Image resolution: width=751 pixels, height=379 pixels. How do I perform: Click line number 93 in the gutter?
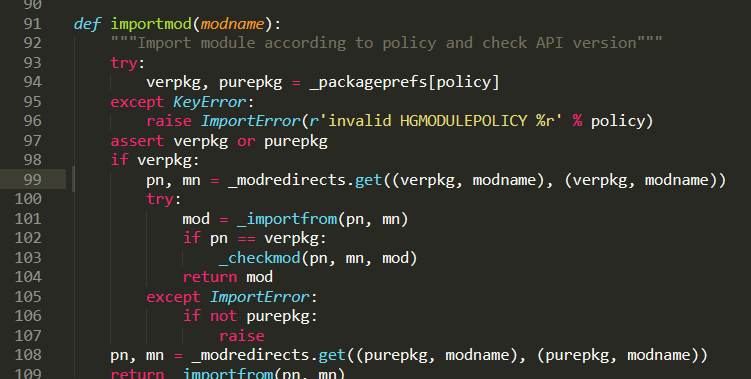[x=33, y=63]
